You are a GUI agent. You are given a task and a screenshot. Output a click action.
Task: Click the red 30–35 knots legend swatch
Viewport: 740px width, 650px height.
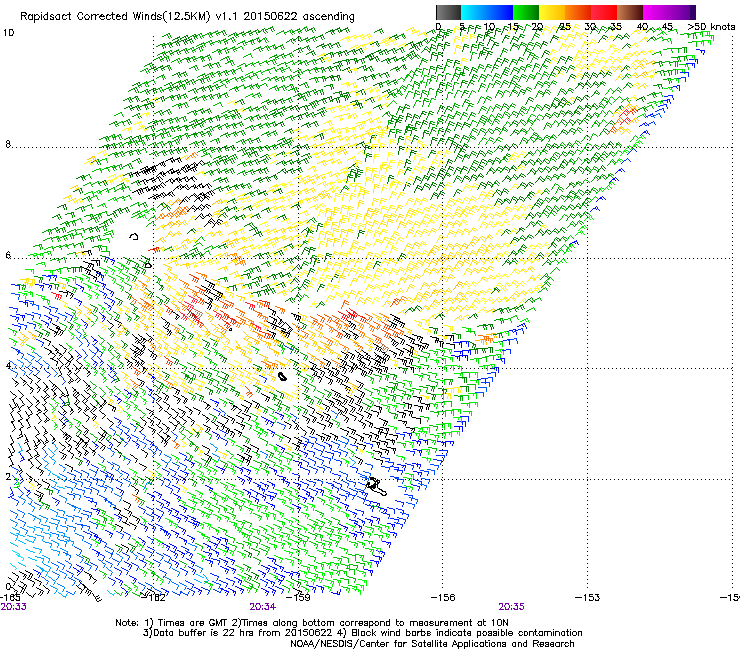tap(604, 12)
